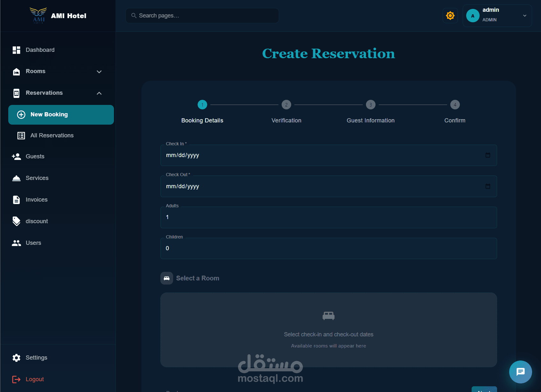Click the Guests add-person icon
Screen dimensions: 541x392
coord(17,156)
